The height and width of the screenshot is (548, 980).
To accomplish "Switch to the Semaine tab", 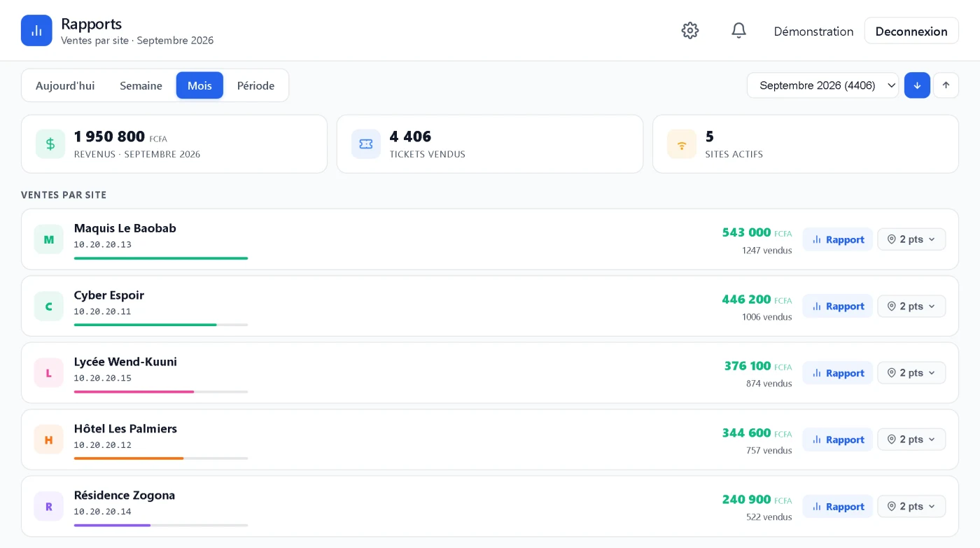I will (141, 85).
